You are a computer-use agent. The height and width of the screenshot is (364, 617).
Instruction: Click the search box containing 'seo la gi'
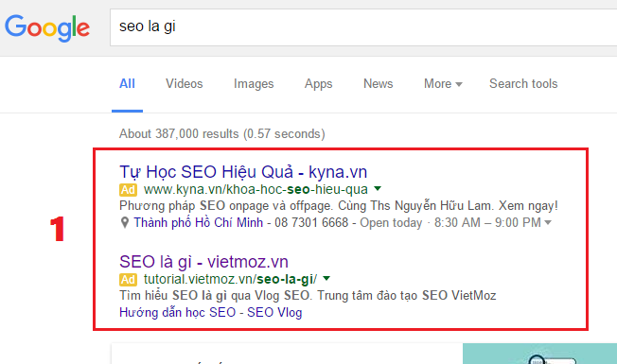pos(363,27)
